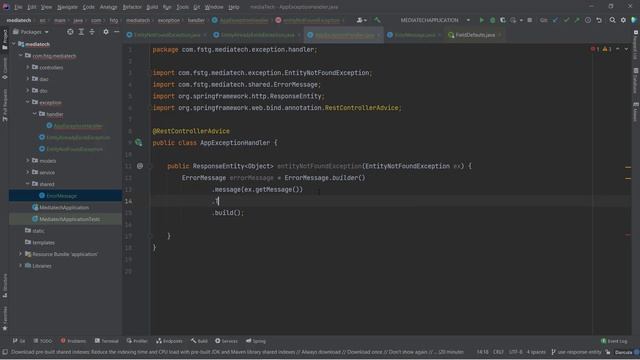Open the Tools menu
640x360 pixels.
(182, 7)
